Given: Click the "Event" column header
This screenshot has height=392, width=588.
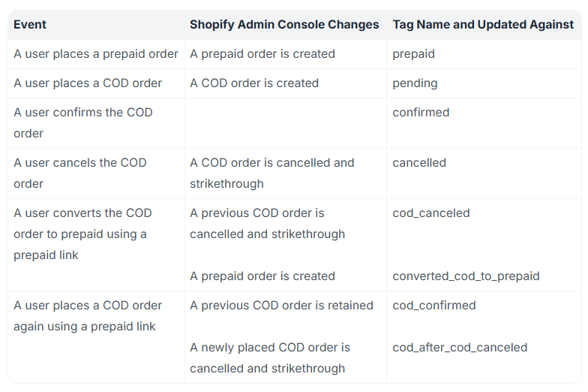Looking at the screenshot, I should click(30, 25).
